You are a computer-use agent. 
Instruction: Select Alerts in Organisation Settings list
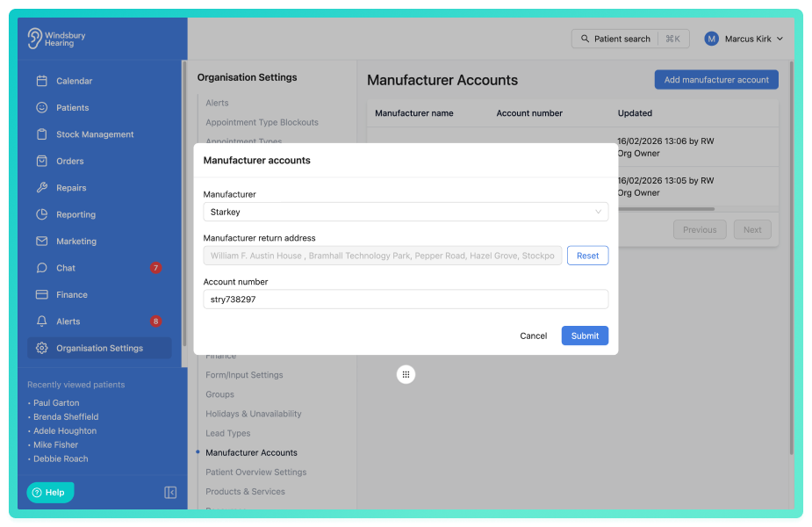pos(217,103)
